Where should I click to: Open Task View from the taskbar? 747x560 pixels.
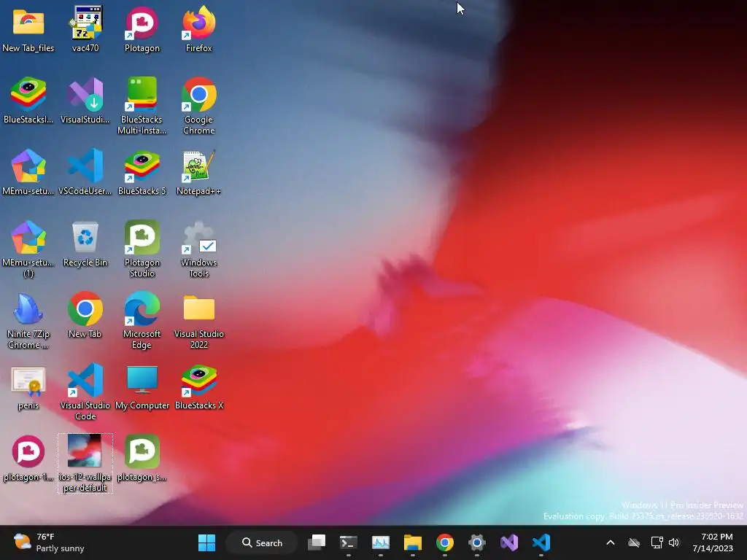click(317, 542)
